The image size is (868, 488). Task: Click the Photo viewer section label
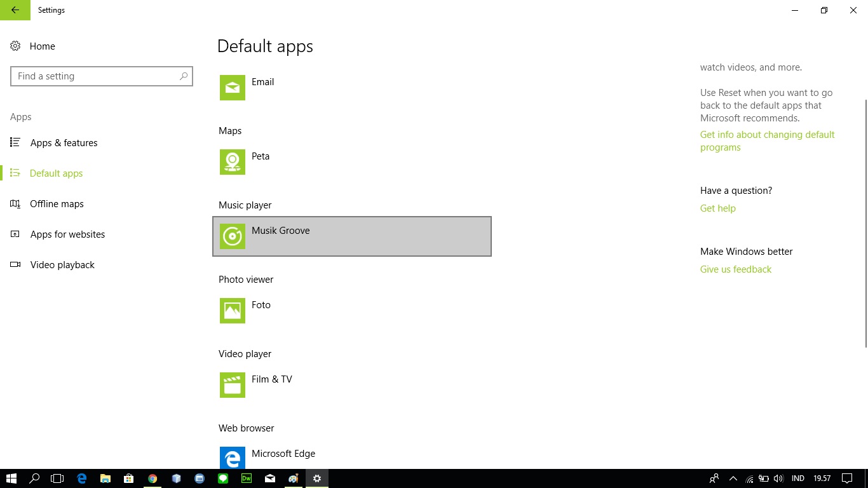[246, 280]
